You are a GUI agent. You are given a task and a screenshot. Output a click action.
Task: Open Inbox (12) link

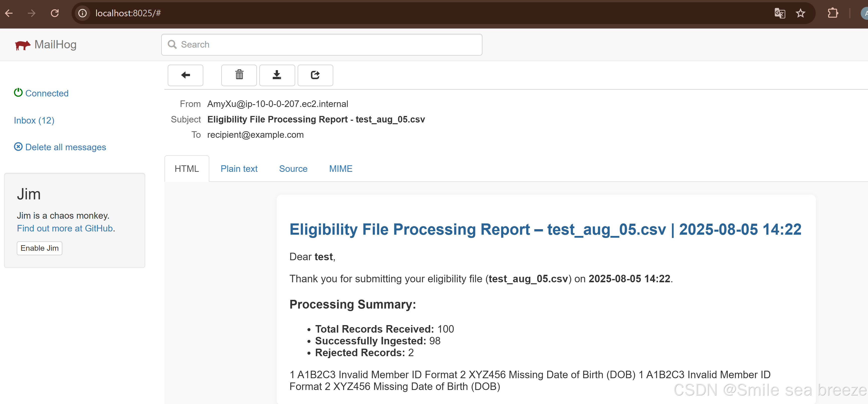pos(34,120)
